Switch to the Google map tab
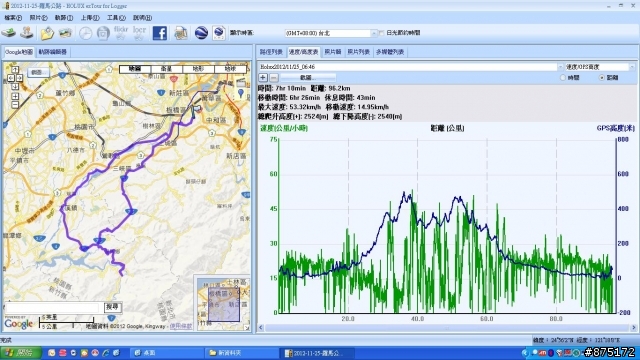Image resolution: width=640 pixels, height=360 pixels. (19, 52)
